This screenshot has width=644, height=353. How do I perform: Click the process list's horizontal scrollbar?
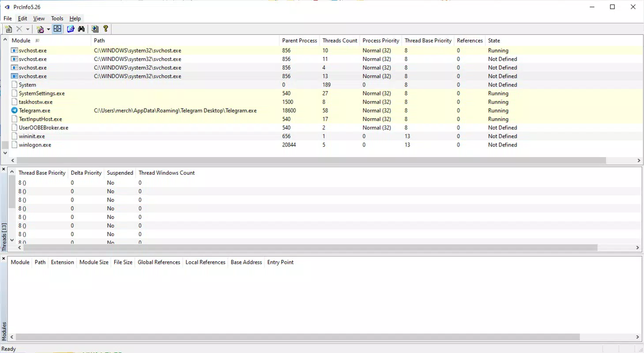(x=311, y=161)
